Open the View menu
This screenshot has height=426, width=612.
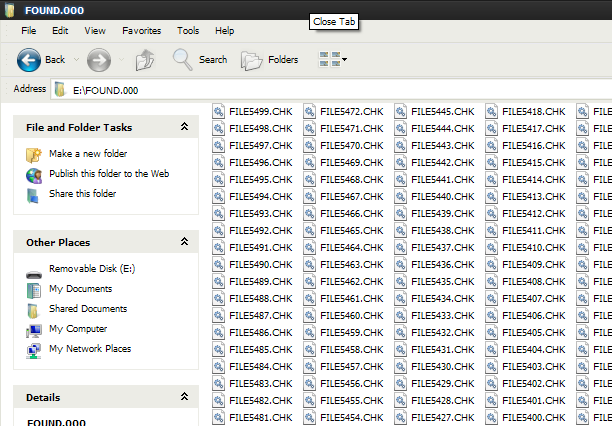tap(95, 30)
